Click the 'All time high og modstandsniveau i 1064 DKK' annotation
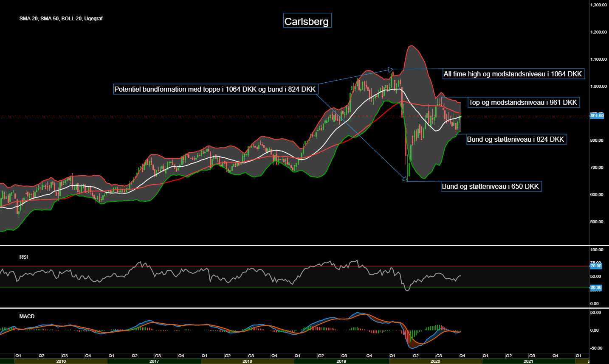Screen dimensions: 609x364 [x=513, y=74]
